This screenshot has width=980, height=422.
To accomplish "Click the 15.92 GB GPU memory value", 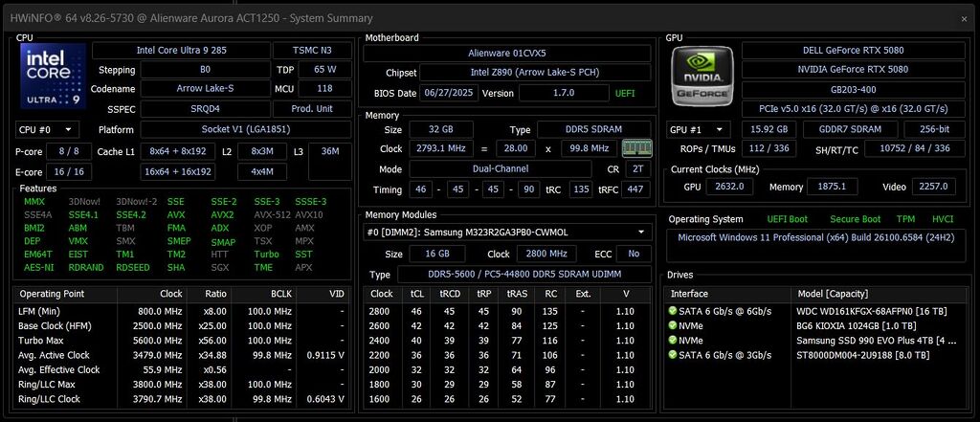I will click(768, 129).
